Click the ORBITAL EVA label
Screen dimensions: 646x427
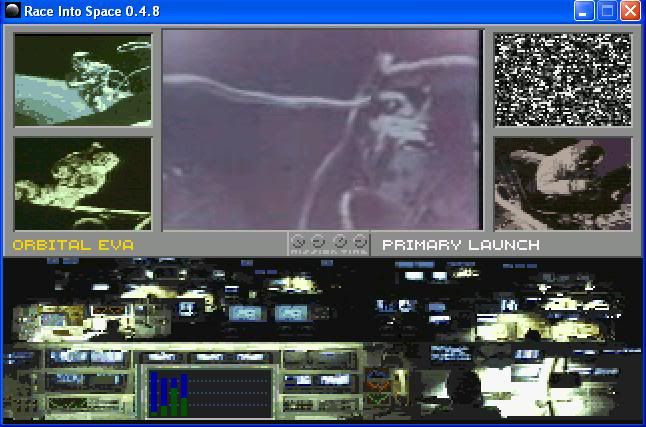pos(73,245)
